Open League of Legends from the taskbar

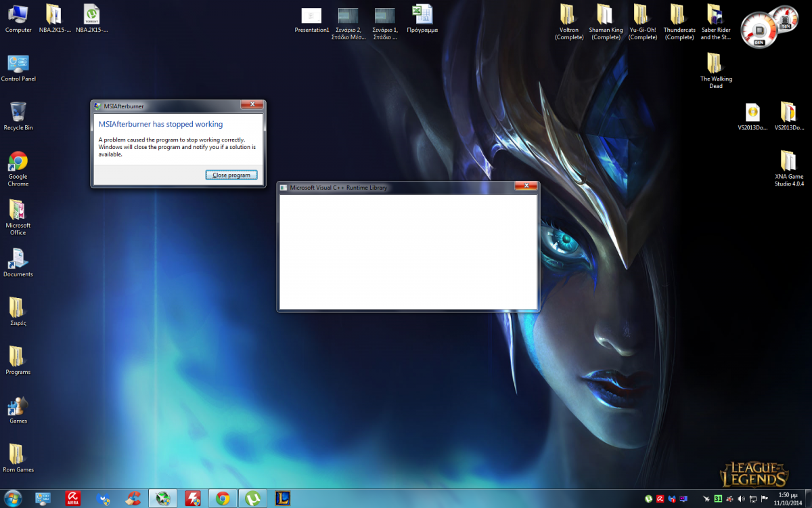283,499
